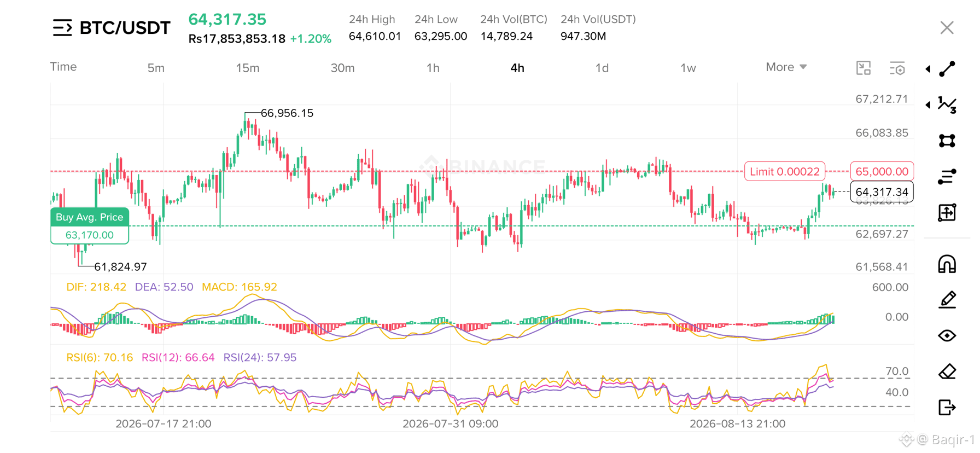Click the chart high label 66,956.15
Screen dimensions: 980x453
click(x=287, y=113)
